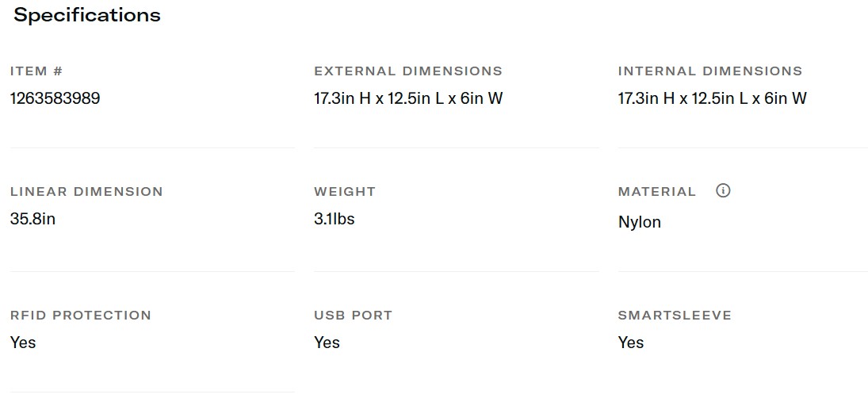The width and height of the screenshot is (868, 402).
Task: Click the Yes value under RFID Protection
Action: pyautogui.click(x=23, y=343)
